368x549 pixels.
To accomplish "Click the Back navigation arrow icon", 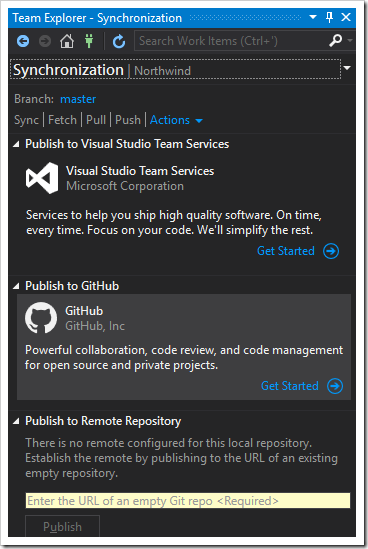I will click(23, 41).
